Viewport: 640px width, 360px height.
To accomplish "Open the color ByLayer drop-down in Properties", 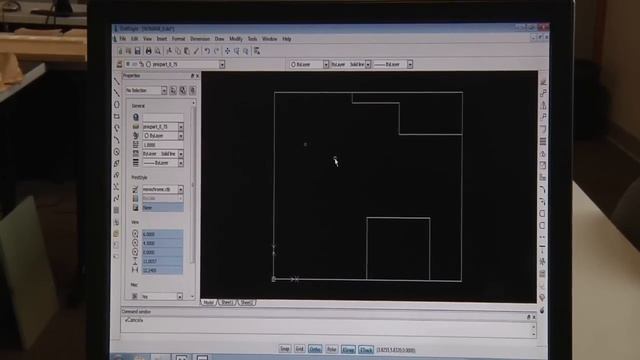I will click(180, 136).
